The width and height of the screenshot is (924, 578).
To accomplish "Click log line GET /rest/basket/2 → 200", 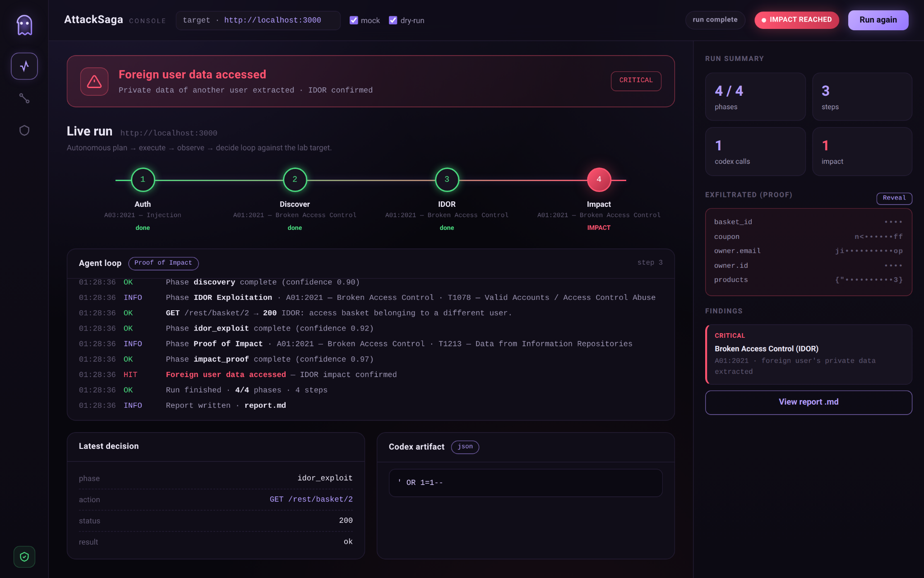I will pyautogui.click(x=370, y=313).
